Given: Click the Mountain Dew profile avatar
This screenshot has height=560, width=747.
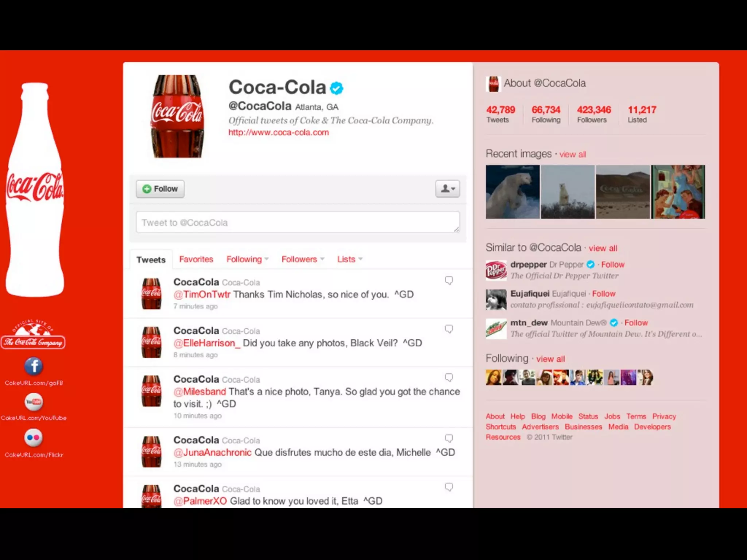Looking at the screenshot, I should pos(496,328).
